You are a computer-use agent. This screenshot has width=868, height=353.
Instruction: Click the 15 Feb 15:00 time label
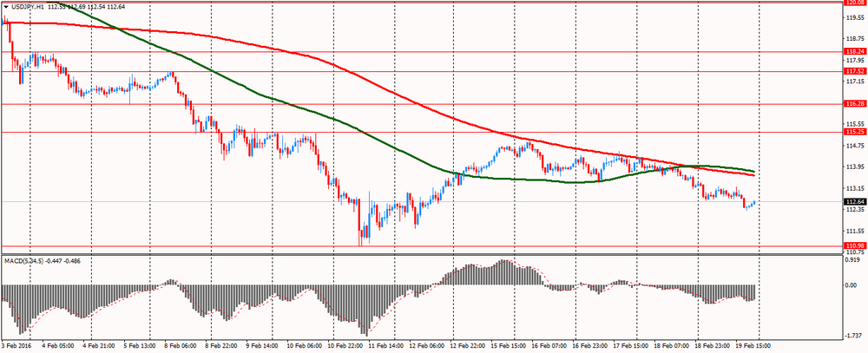[x=508, y=344]
